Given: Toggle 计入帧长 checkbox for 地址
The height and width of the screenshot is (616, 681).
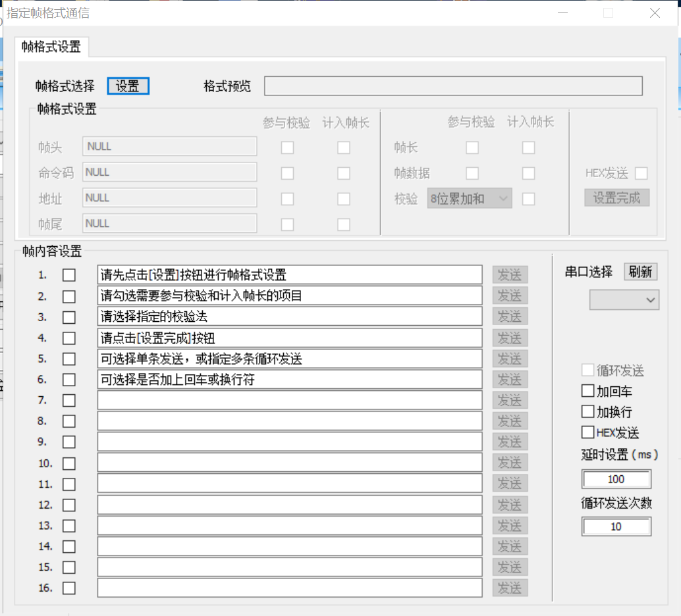Looking at the screenshot, I should (344, 199).
